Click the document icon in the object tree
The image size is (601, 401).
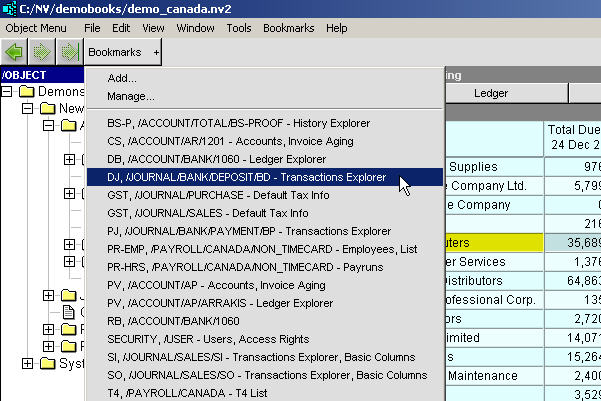pos(69,312)
